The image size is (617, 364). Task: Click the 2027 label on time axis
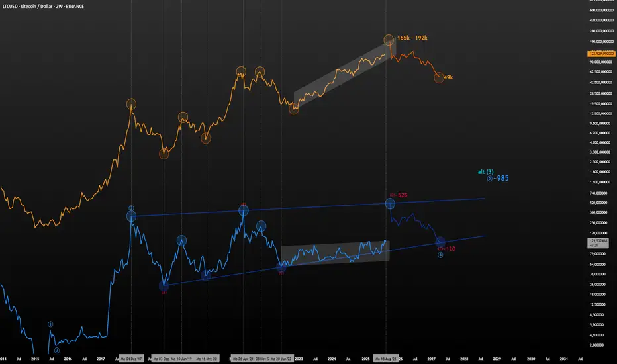[431, 359]
